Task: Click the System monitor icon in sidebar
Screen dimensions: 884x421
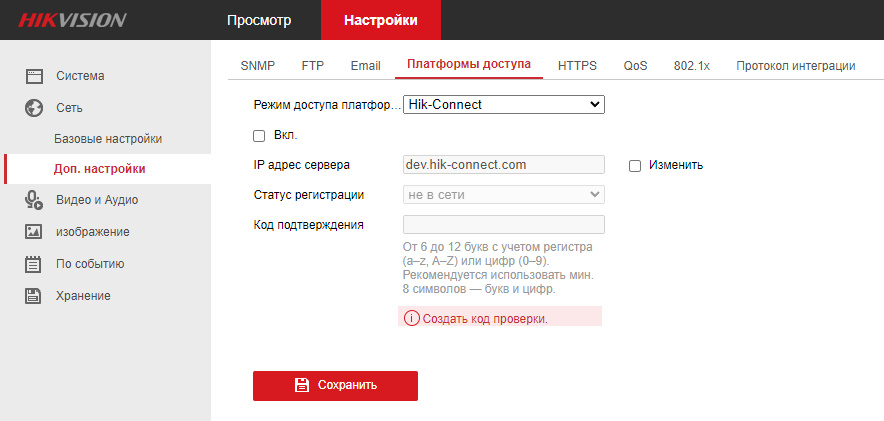Action: (x=34, y=76)
